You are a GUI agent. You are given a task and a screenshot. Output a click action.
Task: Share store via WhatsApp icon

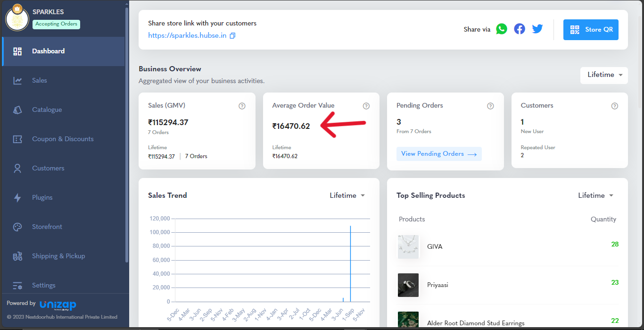click(502, 29)
